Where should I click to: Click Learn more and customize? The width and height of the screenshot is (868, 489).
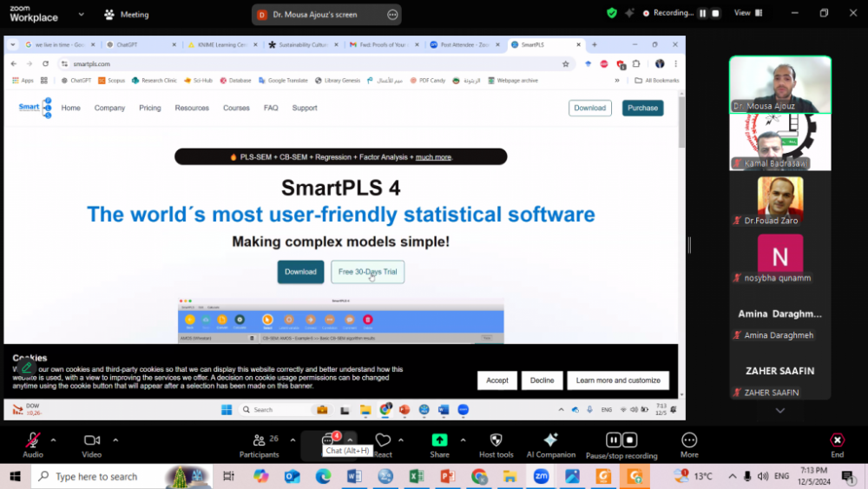(618, 380)
